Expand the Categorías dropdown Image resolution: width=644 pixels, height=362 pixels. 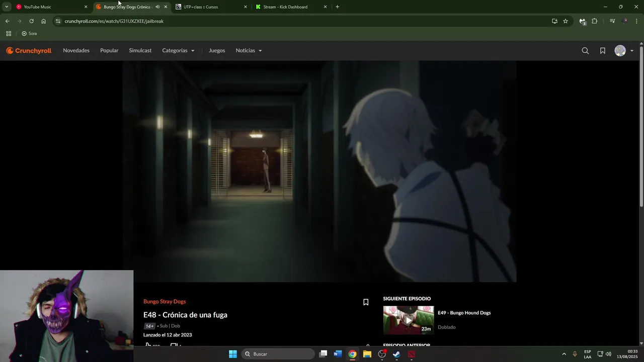coord(178,50)
